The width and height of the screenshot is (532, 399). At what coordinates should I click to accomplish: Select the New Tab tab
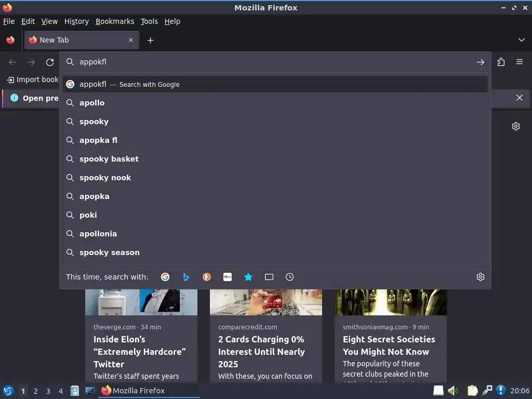tap(82, 40)
